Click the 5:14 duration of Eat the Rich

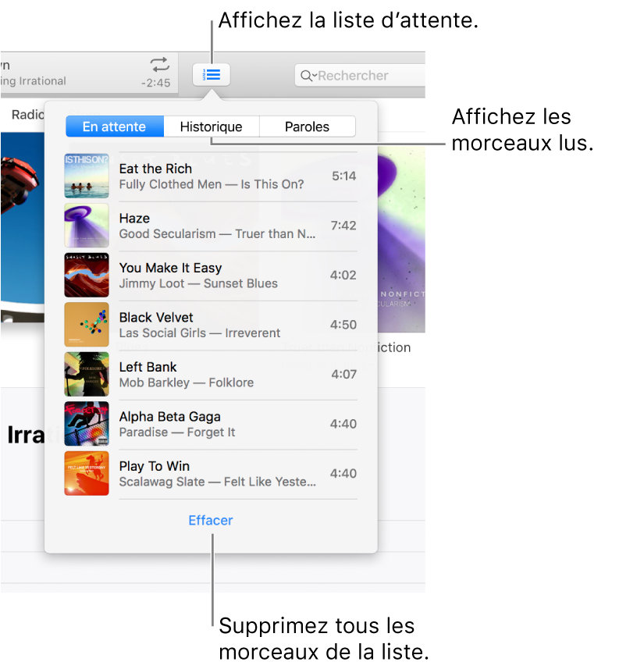coord(344,176)
